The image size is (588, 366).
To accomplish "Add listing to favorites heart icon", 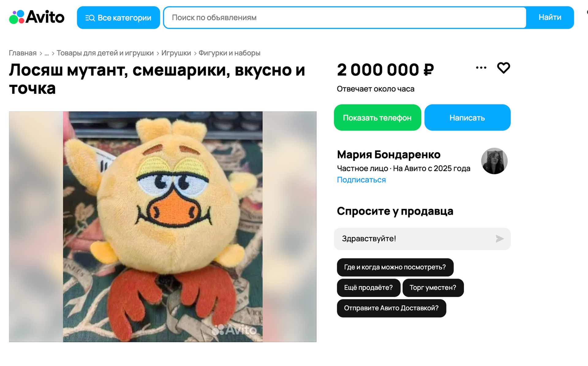I will point(503,68).
